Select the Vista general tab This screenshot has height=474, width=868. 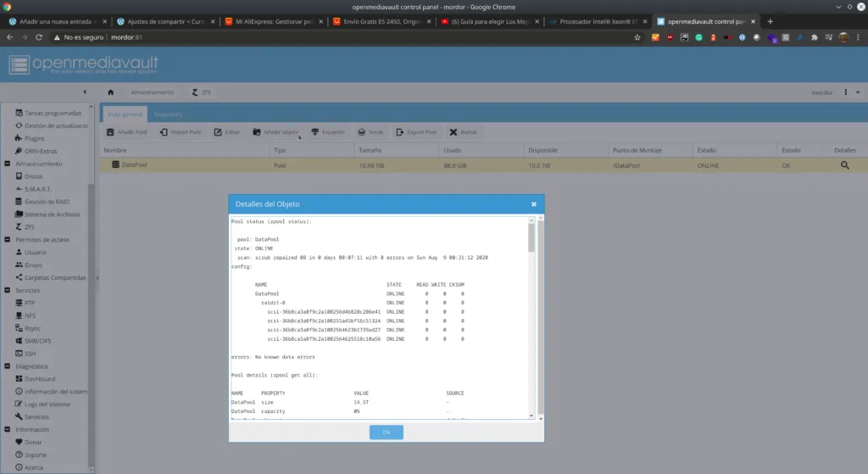coord(125,114)
